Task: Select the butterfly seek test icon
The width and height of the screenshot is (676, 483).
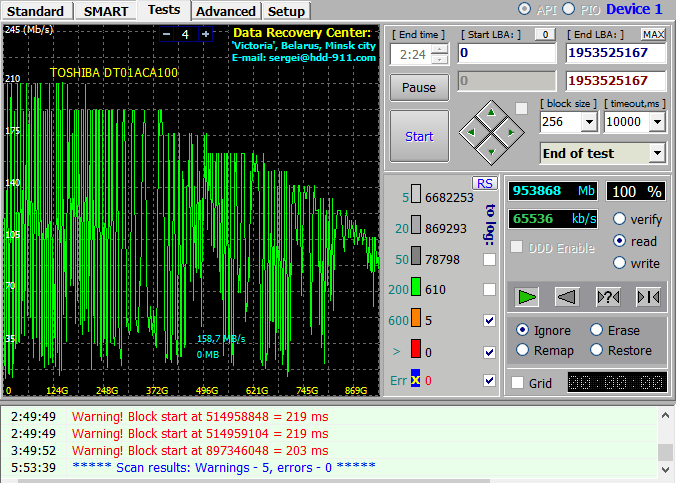Action: (648, 297)
